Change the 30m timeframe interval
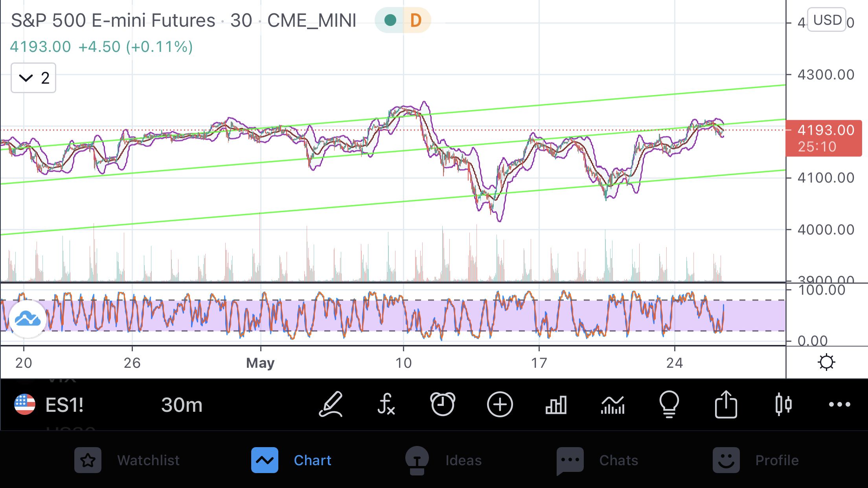Image resolution: width=868 pixels, height=488 pixels. point(182,405)
